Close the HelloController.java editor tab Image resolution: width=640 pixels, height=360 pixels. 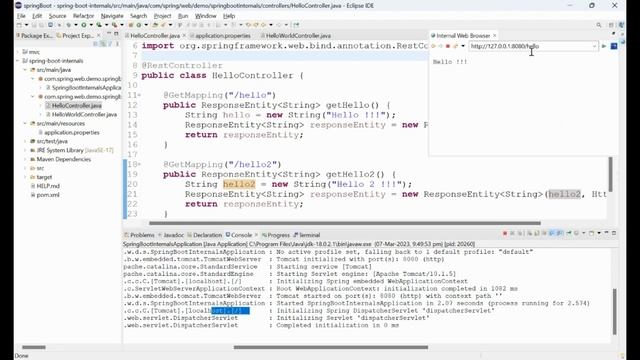[184, 36]
